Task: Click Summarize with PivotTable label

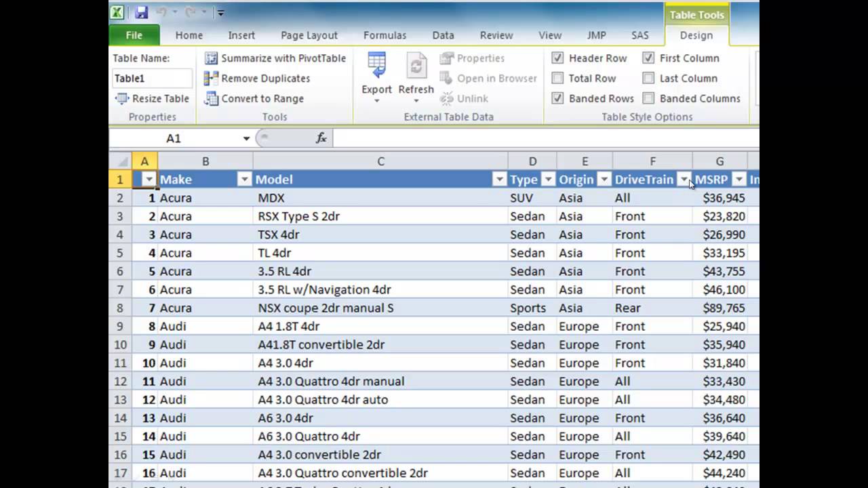Action: (283, 58)
